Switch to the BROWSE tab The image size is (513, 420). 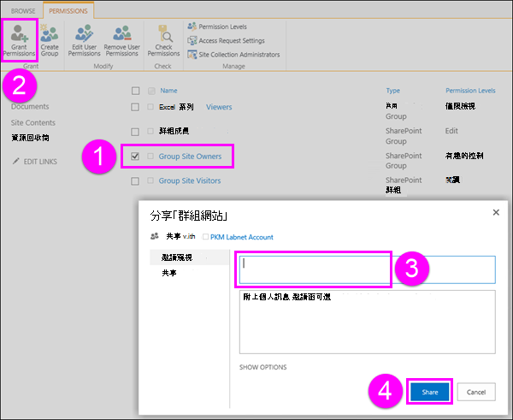(x=23, y=11)
